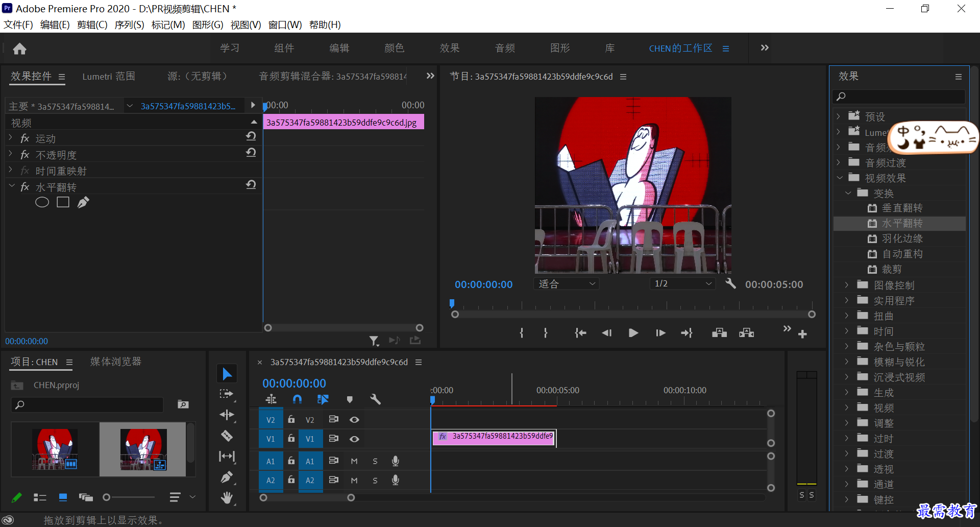Collapse the 水平翻转 effect
Screen dimensions: 980x527
[12, 186]
